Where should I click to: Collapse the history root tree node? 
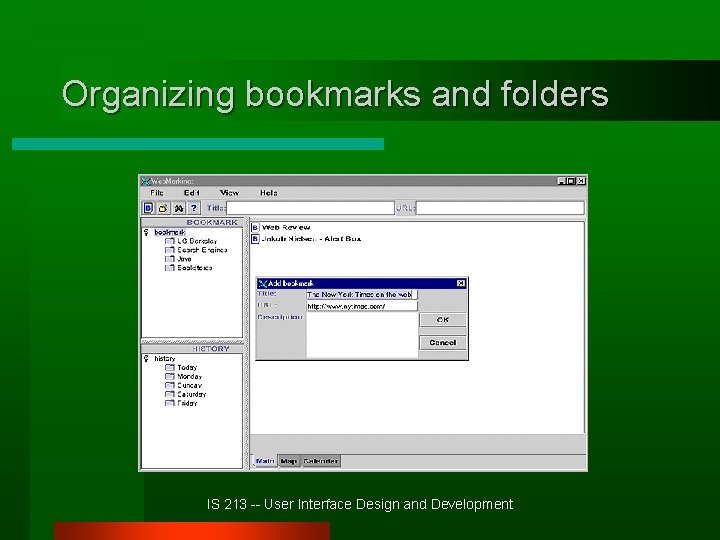(146, 359)
